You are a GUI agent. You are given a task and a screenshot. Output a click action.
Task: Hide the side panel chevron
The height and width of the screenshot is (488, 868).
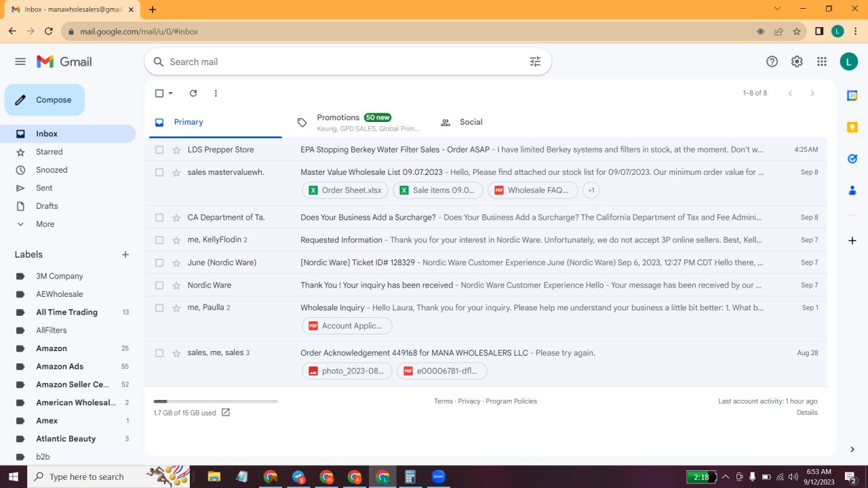click(x=852, y=449)
